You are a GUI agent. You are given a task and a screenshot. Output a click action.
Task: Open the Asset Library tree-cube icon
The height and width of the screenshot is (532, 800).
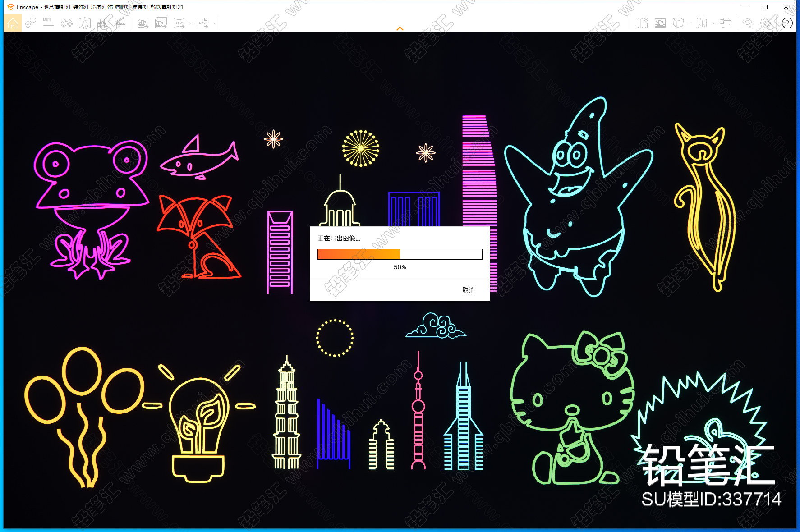[85, 23]
